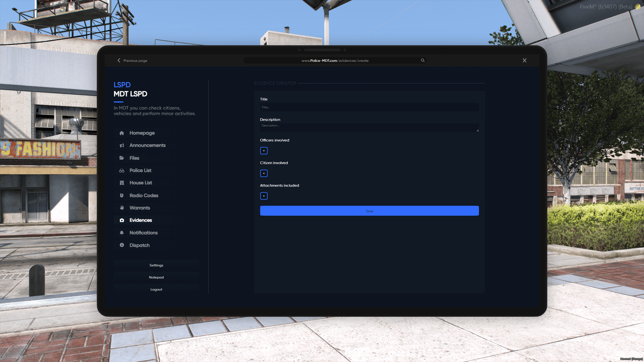644x362 pixels.
Task: Click the Files folder icon
Action: click(122, 158)
